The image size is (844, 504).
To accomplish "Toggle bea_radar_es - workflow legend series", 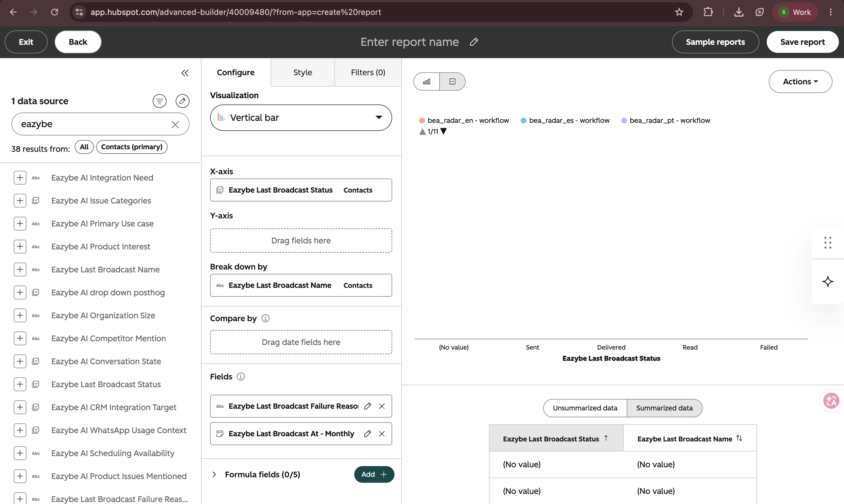I will (x=565, y=121).
